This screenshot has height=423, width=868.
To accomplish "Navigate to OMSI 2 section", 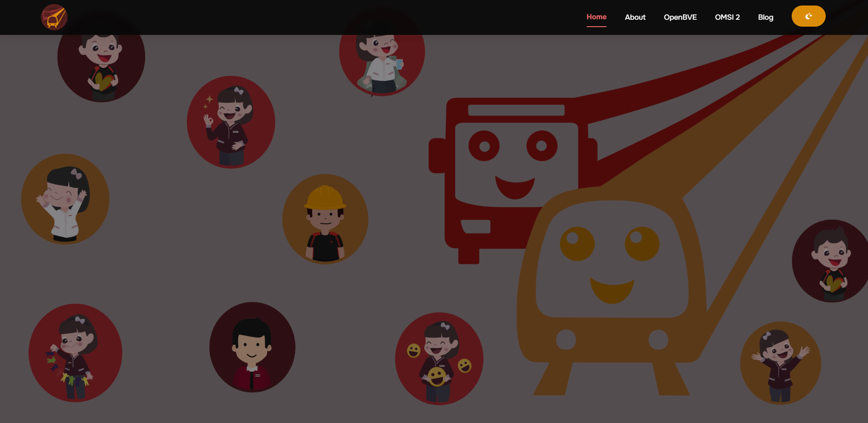I will (x=727, y=17).
